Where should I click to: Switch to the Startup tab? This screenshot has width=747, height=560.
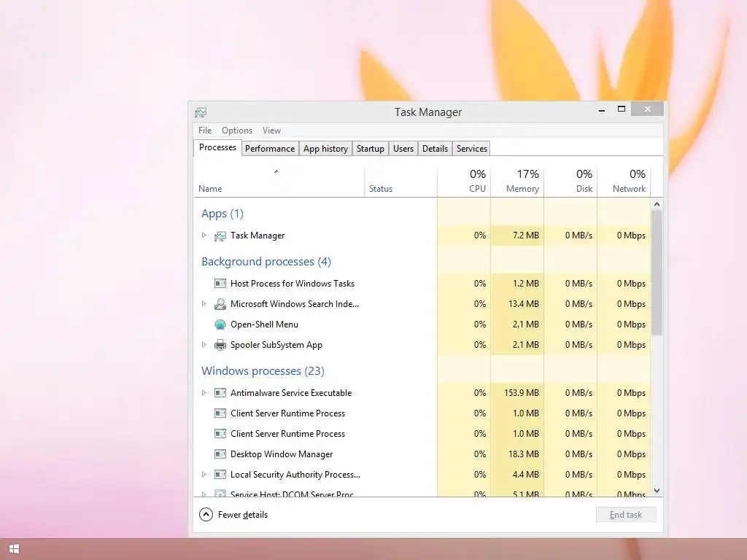371,149
